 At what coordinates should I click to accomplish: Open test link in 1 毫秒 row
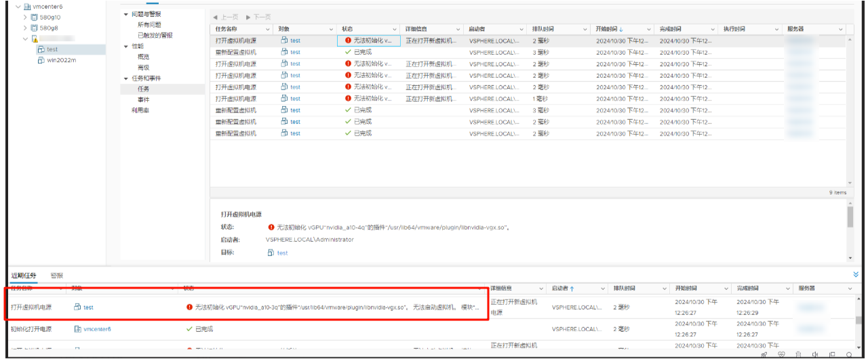[x=295, y=98]
